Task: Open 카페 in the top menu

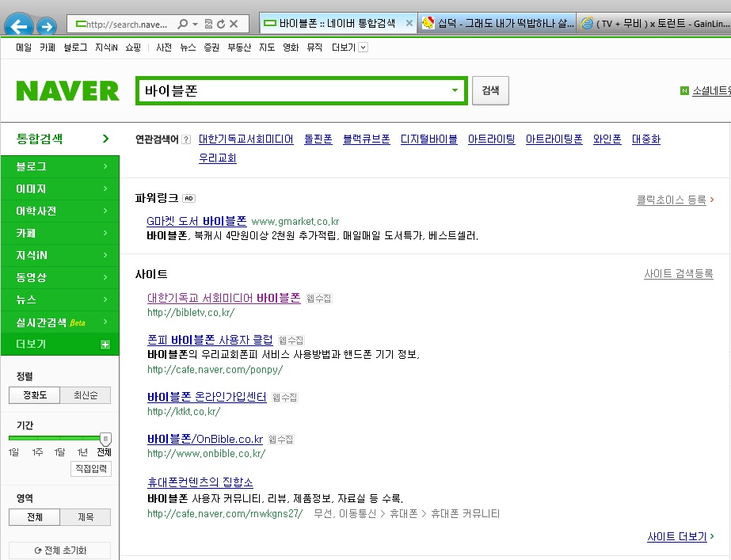Action: pos(48,48)
